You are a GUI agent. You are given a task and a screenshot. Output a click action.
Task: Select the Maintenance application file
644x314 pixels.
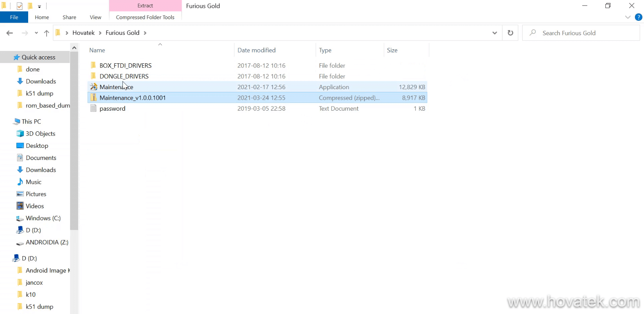pyautogui.click(x=116, y=87)
